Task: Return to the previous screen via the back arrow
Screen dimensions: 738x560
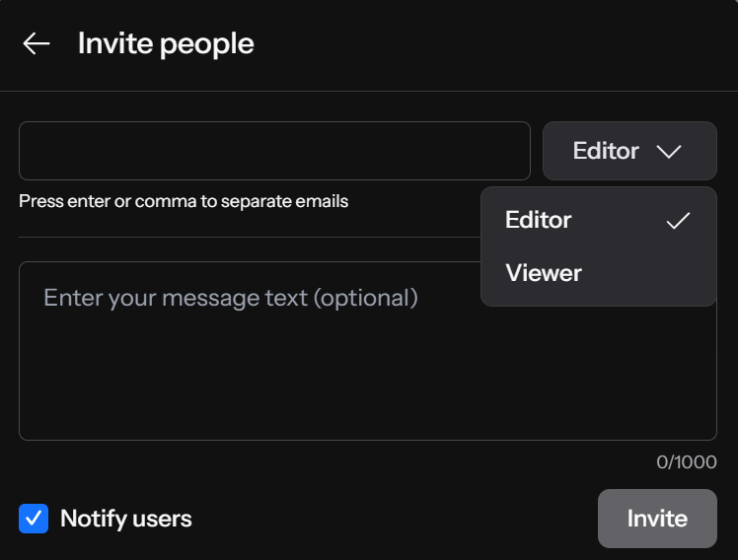Action: tap(37, 43)
